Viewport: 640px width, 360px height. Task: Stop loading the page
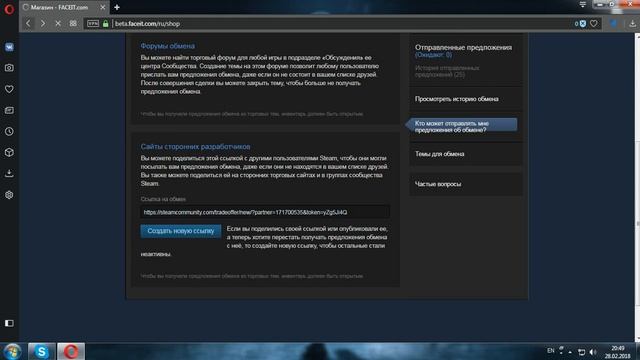(x=58, y=24)
